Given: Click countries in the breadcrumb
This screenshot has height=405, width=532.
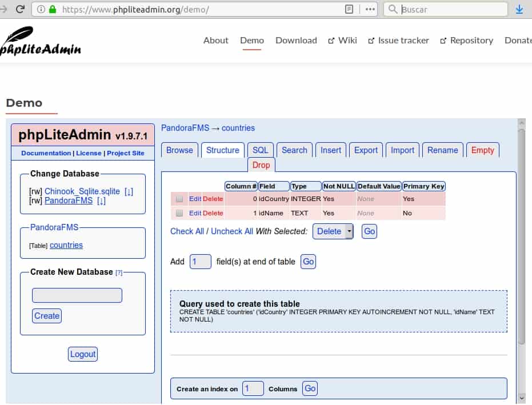Looking at the screenshot, I should click(x=238, y=128).
